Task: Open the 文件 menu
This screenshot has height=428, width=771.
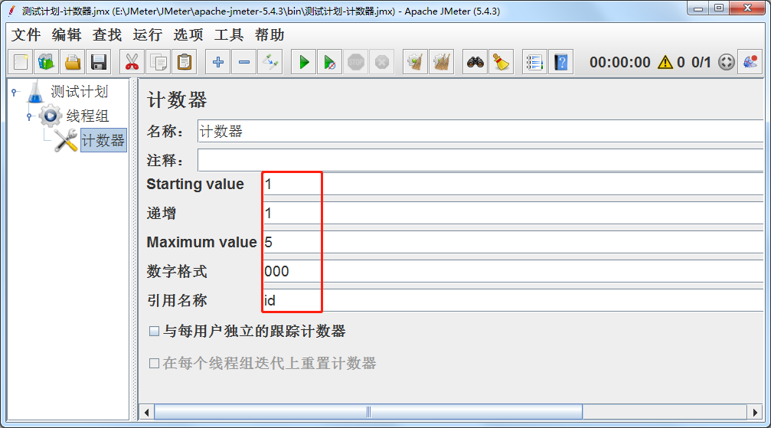Action: [26, 35]
